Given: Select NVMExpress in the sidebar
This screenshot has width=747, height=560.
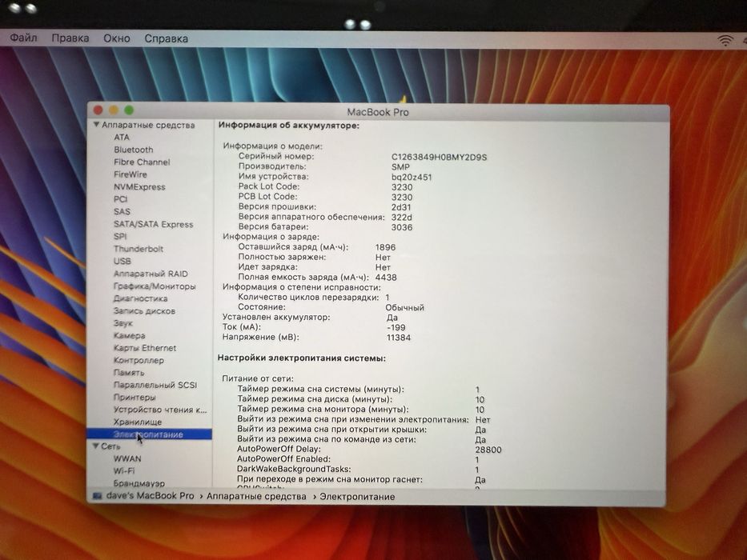Looking at the screenshot, I should 139,186.
